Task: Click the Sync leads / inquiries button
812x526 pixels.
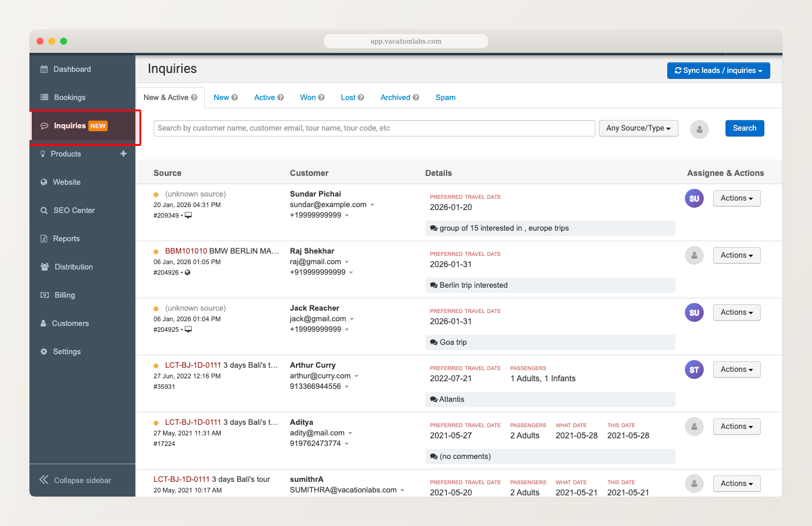Action: point(718,70)
